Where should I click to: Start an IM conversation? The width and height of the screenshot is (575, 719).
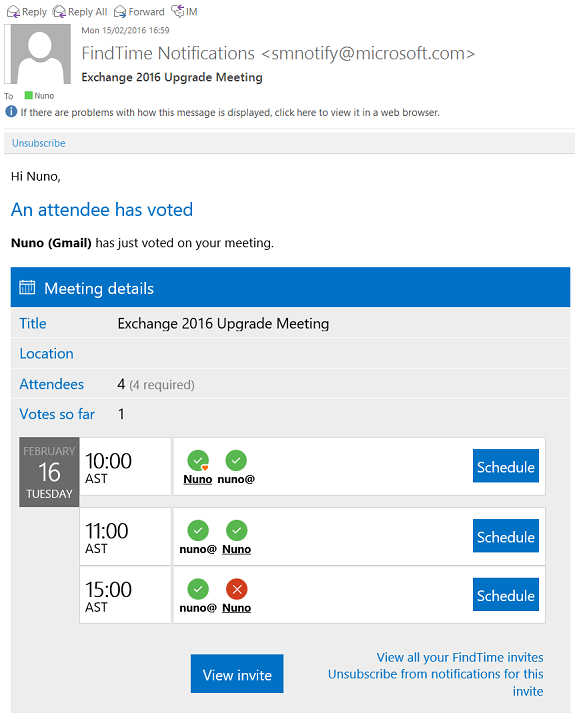point(184,11)
